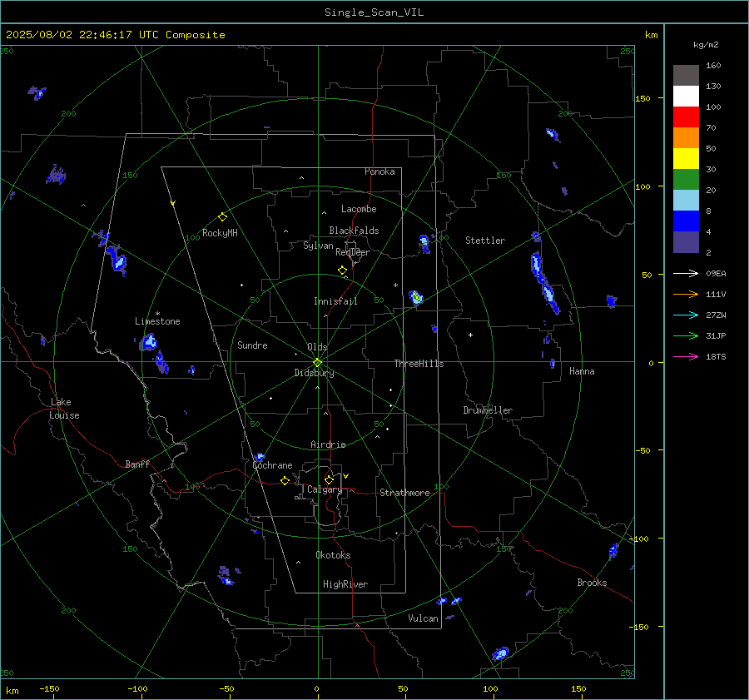Click the storm cell northwest of ThreeHills

[x=416, y=298]
